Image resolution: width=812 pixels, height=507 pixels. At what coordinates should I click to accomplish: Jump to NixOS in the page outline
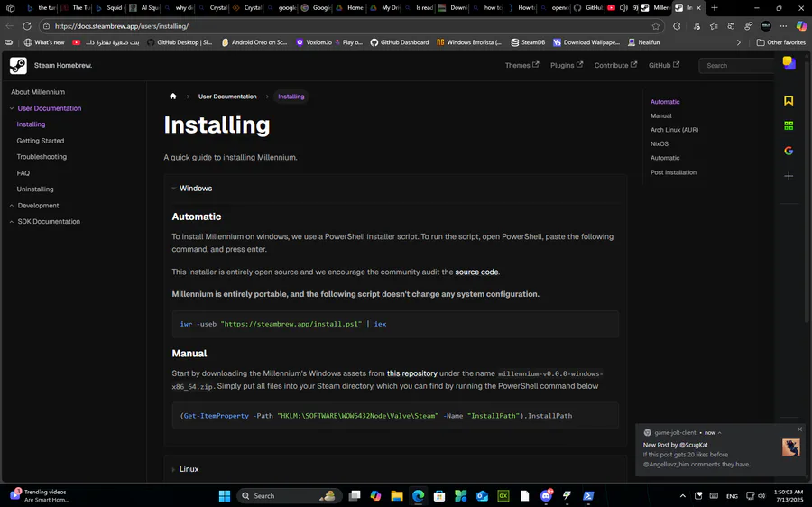point(660,144)
